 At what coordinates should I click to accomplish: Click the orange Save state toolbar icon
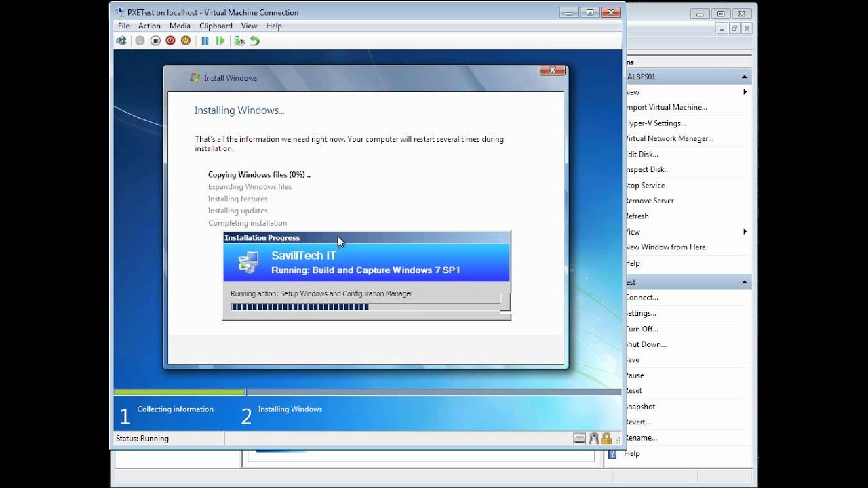point(186,41)
